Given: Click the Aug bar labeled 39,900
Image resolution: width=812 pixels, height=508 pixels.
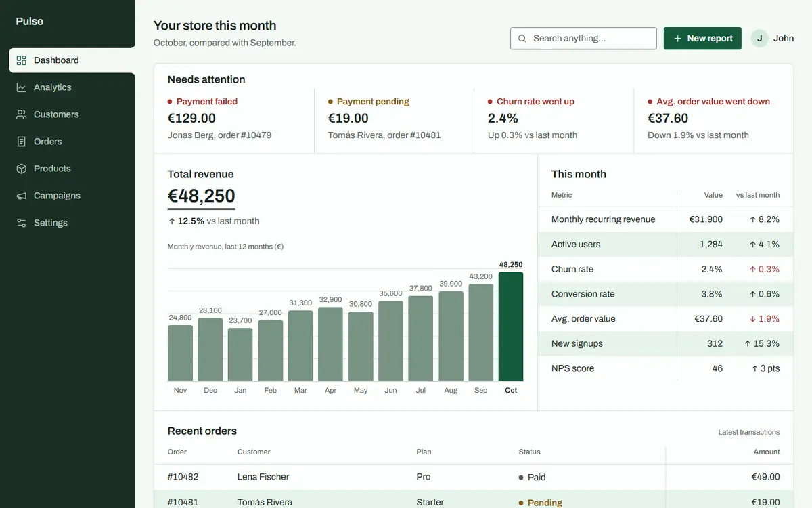Looking at the screenshot, I should click(451, 337).
